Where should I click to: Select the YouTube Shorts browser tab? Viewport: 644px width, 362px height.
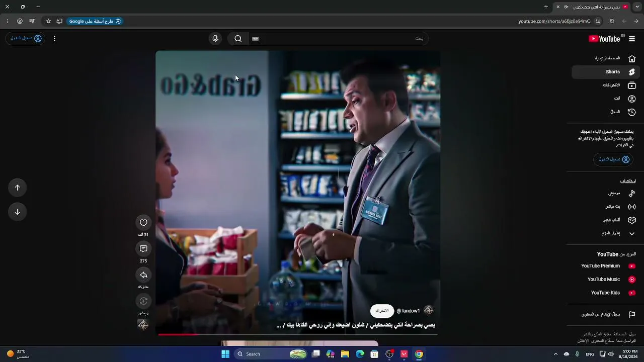593,7
